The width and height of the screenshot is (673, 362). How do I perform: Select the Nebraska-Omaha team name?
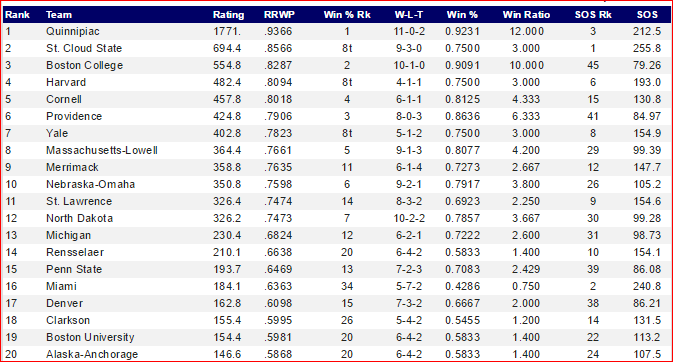[x=91, y=184]
